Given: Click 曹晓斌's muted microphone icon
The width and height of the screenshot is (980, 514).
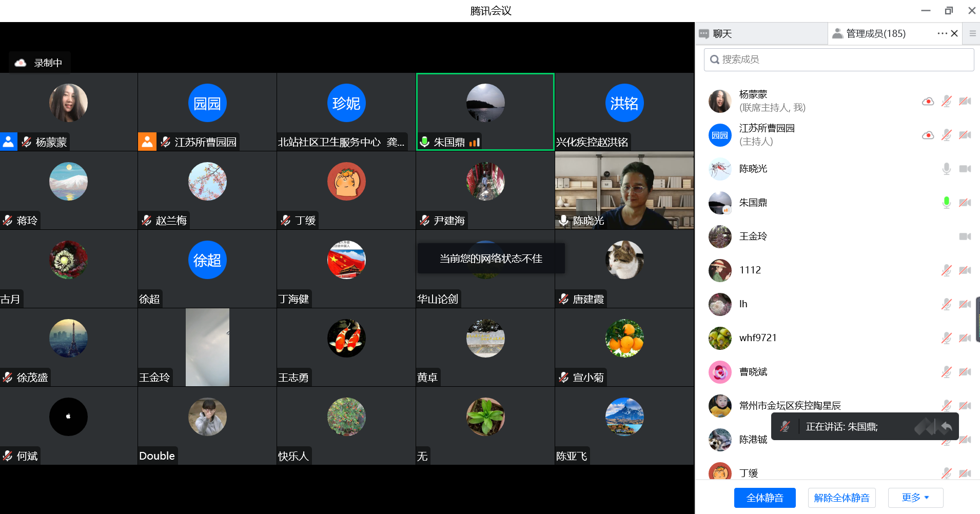Looking at the screenshot, I should [947, 372].
